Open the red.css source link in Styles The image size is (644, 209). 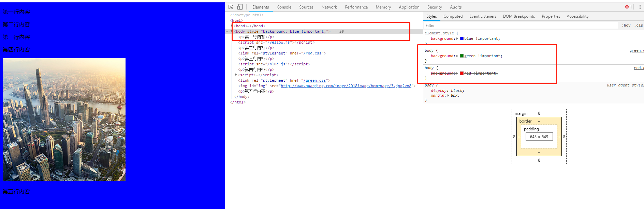click(639, 68)
